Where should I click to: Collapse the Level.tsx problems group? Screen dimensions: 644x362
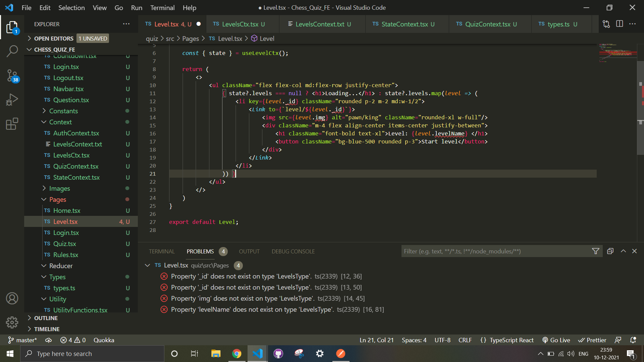147,265
